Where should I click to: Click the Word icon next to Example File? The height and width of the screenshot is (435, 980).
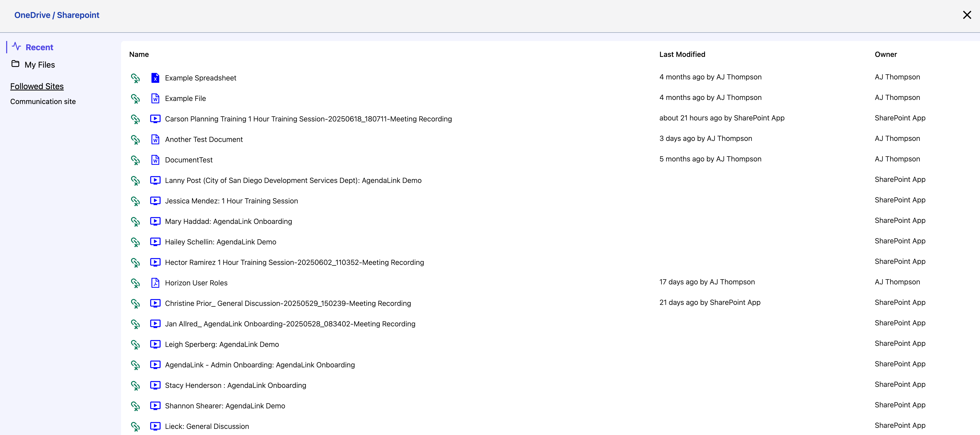(x=155, y=98)
